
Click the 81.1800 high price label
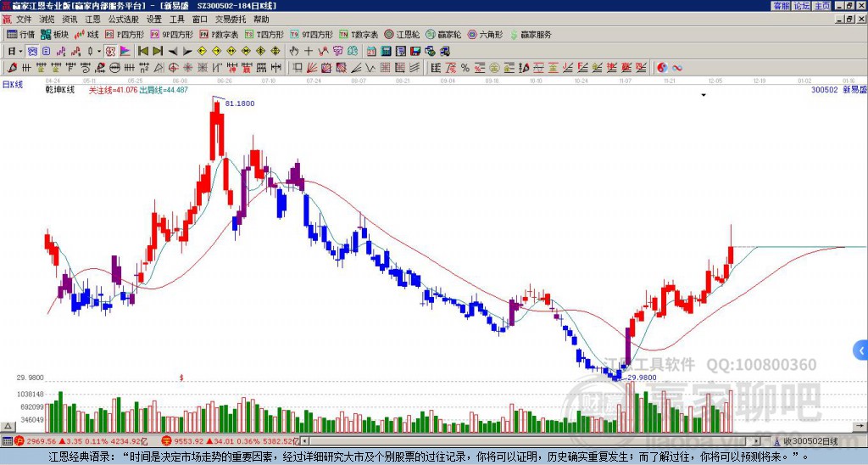(240, 104)
